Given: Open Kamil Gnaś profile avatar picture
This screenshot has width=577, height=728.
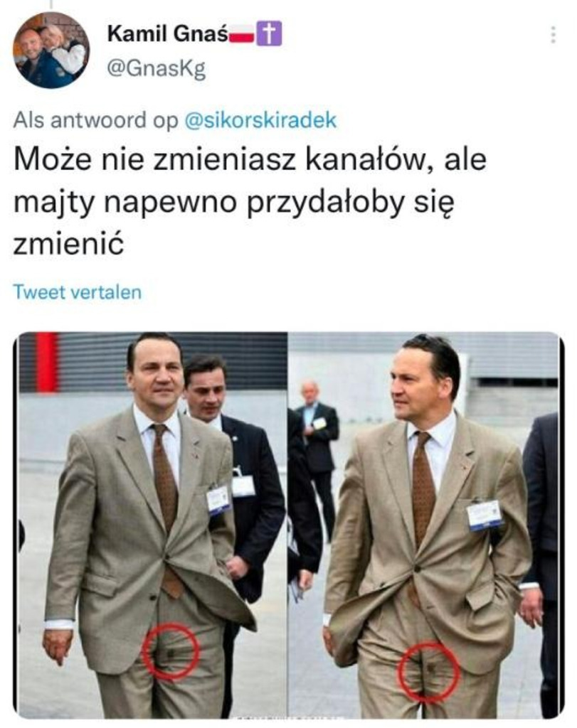Looking at the screenshot, I should pos(51,50).
